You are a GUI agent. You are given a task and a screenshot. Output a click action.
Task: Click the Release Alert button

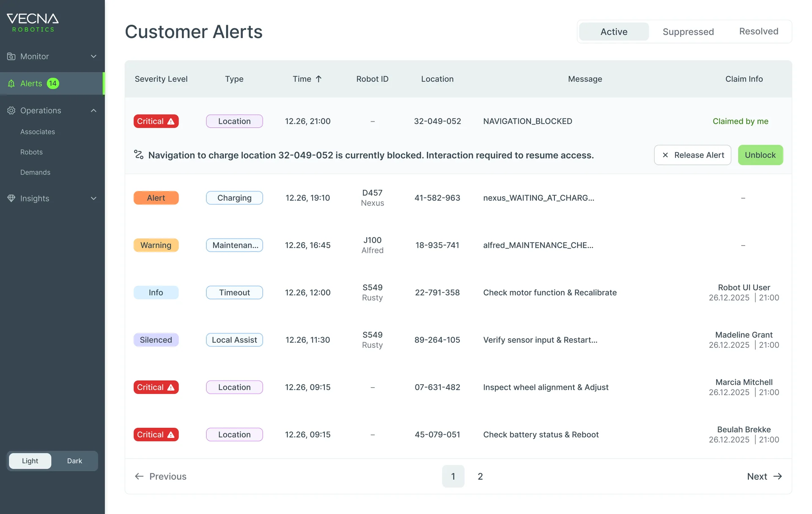[x=692, y=155]
